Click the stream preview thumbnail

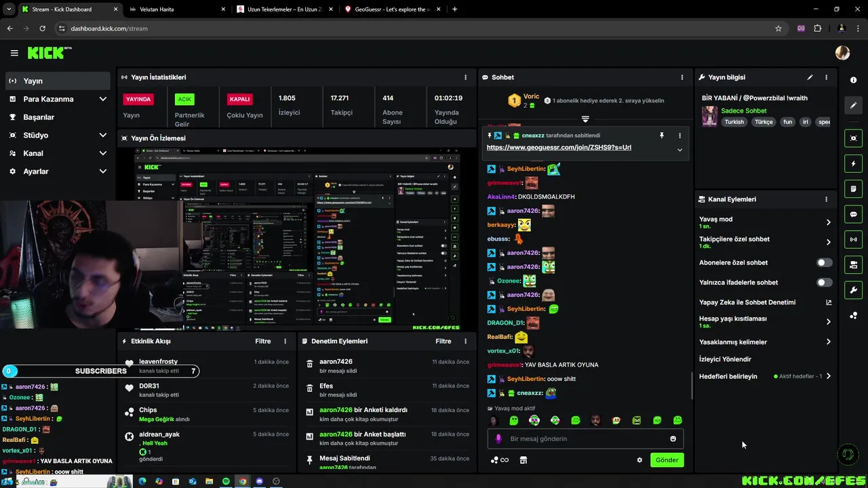[x=296, y=239]
